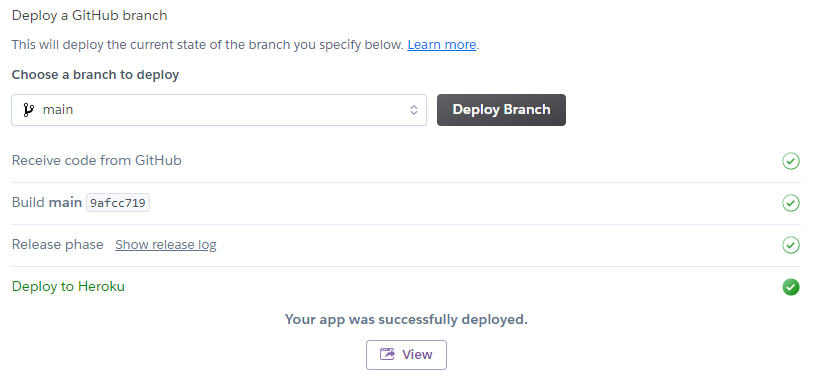This screenshot has width=839, height=383.
Task: Click the green checkmark on the Release phase row
Action: click(x=790, y=245)
